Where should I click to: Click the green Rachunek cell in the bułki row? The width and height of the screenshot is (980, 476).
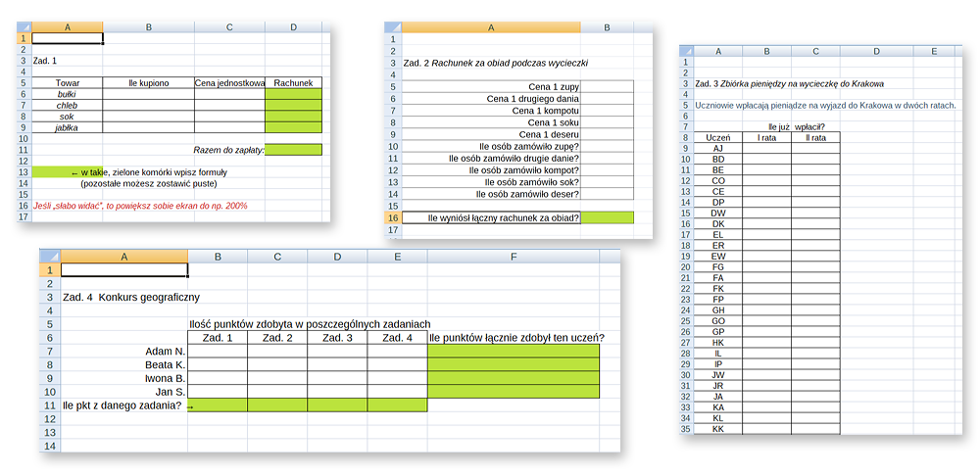(x=293, y=94)
